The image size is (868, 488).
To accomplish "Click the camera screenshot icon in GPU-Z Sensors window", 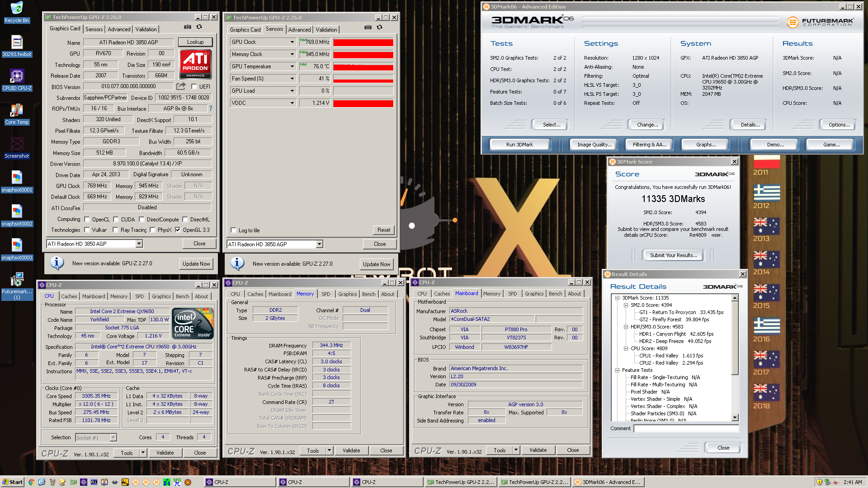I will click(368, 28).
